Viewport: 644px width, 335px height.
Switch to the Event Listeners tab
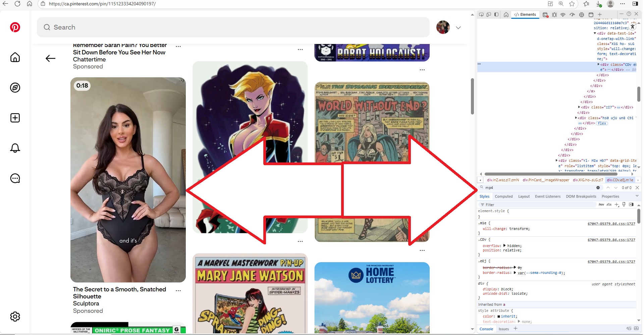[x=548, y=196]
